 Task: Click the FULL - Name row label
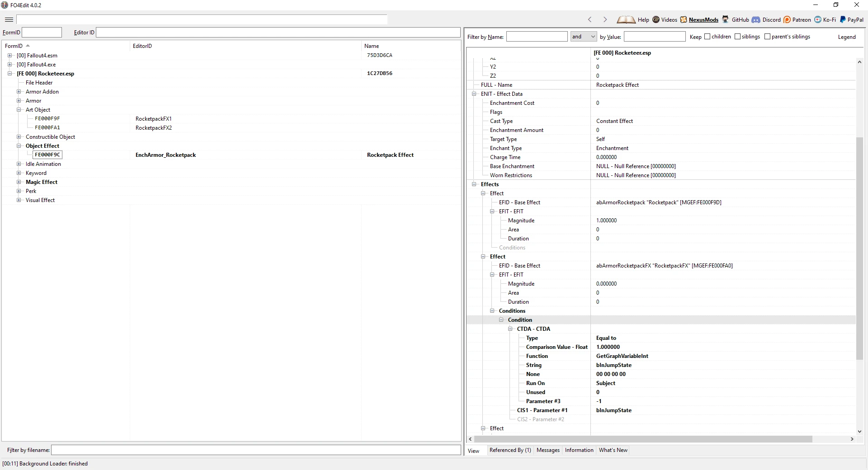pyautogui.click(x=496, y=85)
